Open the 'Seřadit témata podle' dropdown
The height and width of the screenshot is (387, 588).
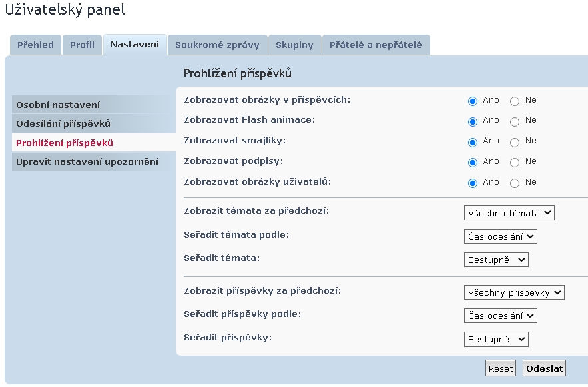[500, 236]
